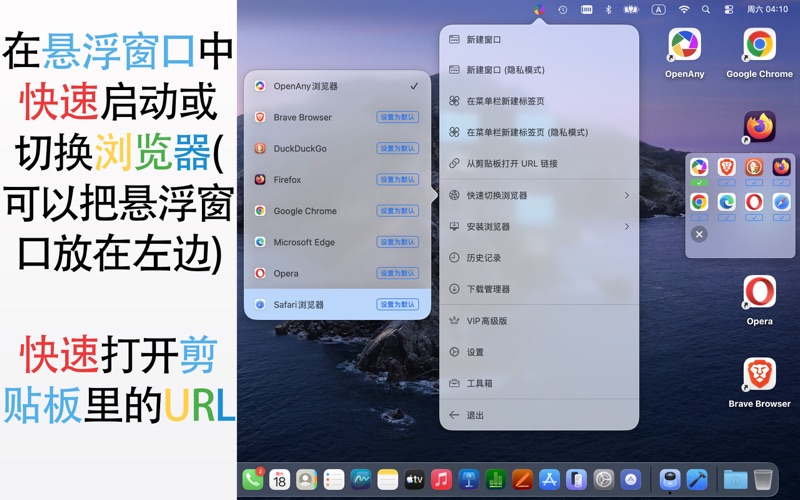Viewport: 800px width, 500px height.
Task: Open the Trash in the Dock
Action: coord(763,480)
